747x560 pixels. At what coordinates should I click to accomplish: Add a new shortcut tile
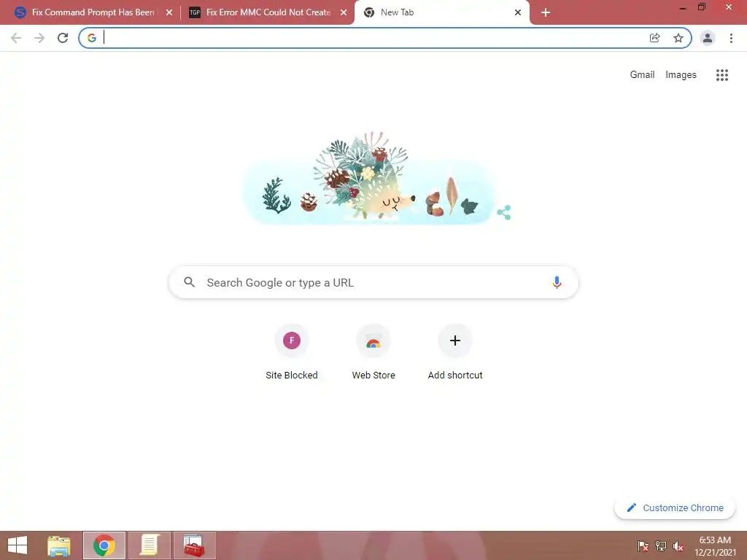click(455, 352)
